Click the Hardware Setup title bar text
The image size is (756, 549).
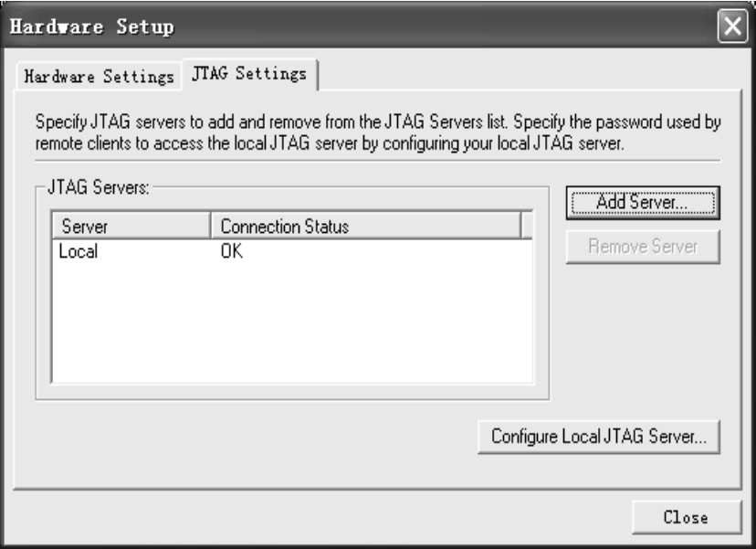pyautogui.click(x=91, y=26)
